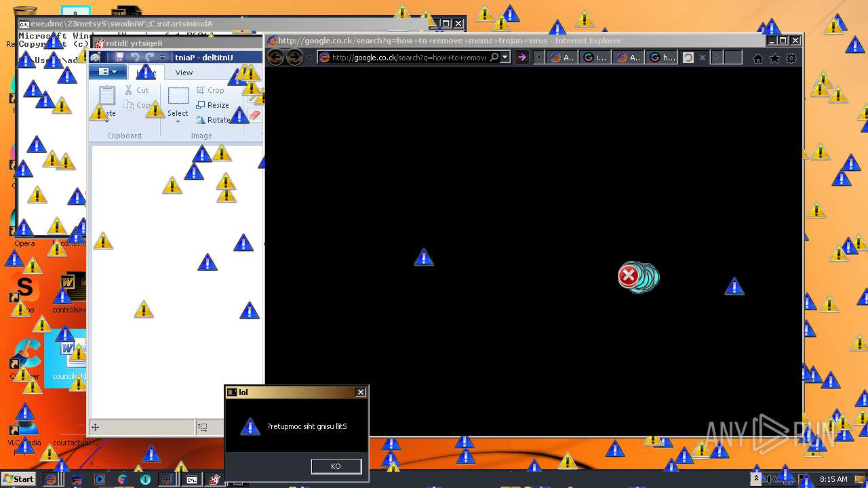
Task: Click the blue warning icon in lol dialog
Action: [250, 426]
